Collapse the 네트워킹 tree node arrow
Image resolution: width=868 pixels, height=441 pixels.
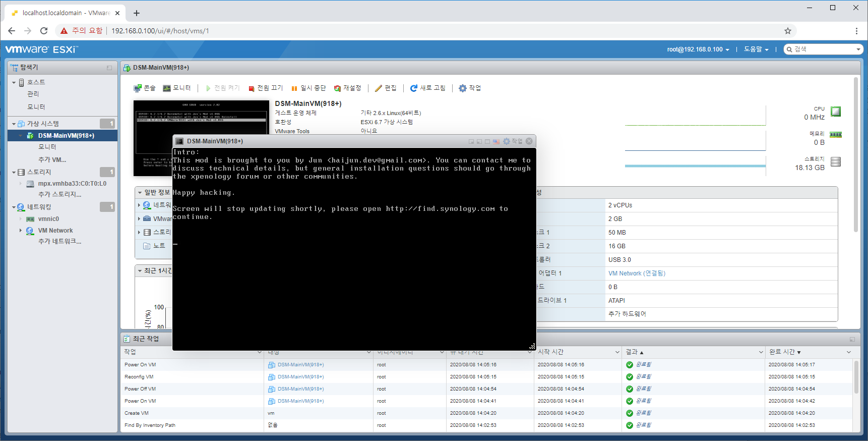coord(14,207)
